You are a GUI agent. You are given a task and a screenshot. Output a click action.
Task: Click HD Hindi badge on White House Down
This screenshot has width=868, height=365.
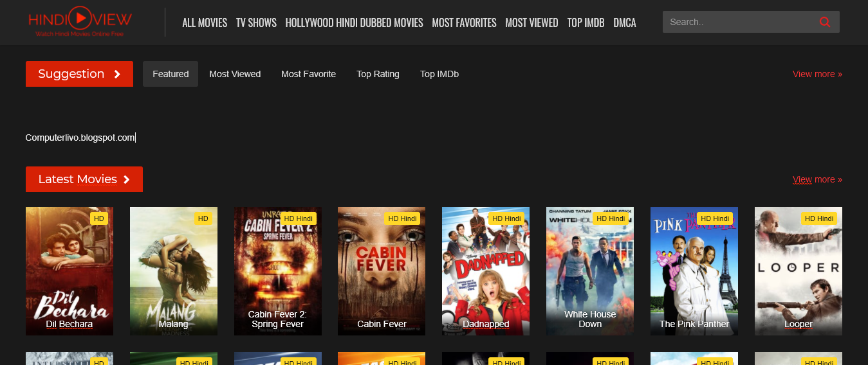tap(611, 218)
